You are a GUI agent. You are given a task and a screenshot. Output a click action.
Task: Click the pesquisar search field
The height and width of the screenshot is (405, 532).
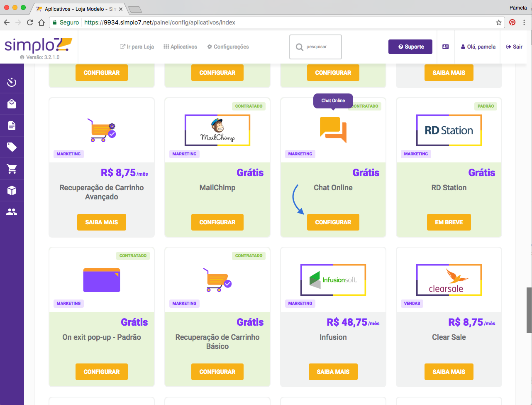tap(315, 47)
